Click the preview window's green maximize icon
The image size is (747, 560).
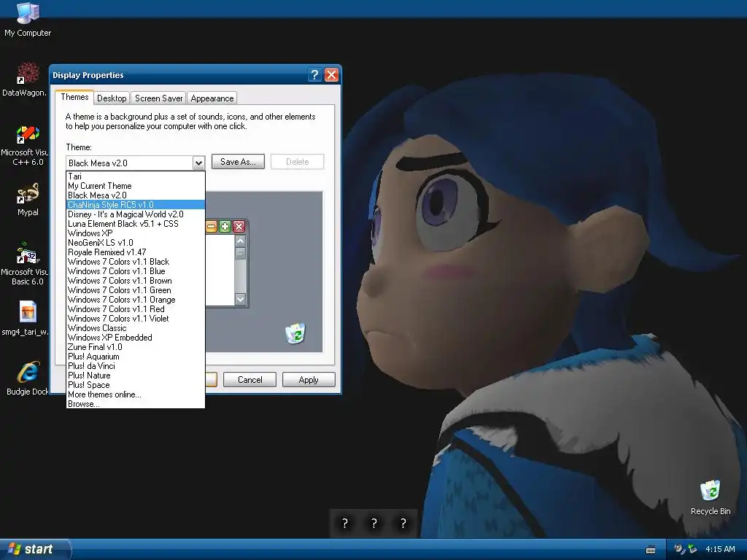[225, 227]
